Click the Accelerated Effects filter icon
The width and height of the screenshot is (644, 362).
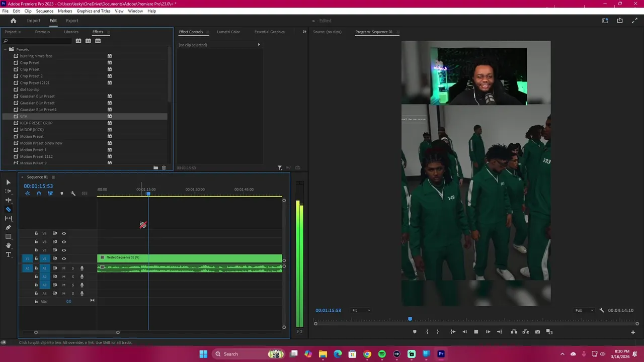point(78,41)
